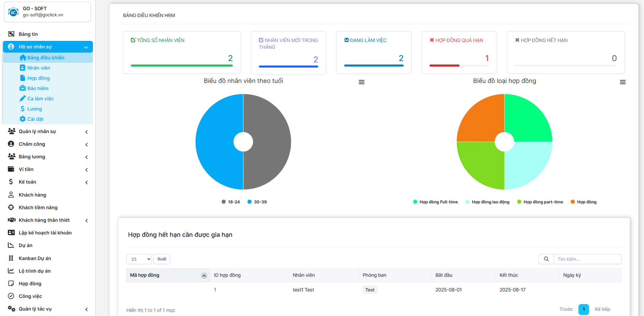Open the 25 rows-per-page dropdown
Viewport: 644px width, 316px height.
point(139,259)
